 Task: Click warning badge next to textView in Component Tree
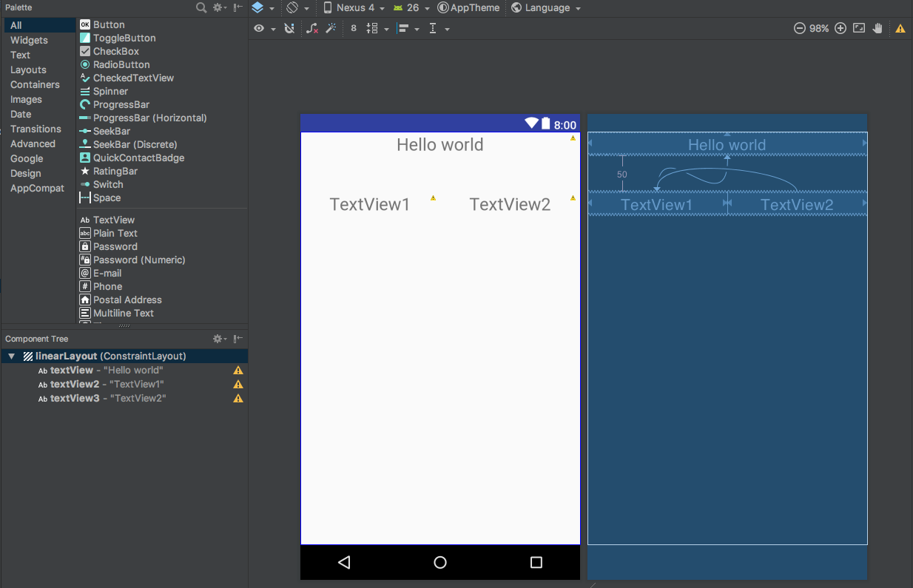(238, 370)
